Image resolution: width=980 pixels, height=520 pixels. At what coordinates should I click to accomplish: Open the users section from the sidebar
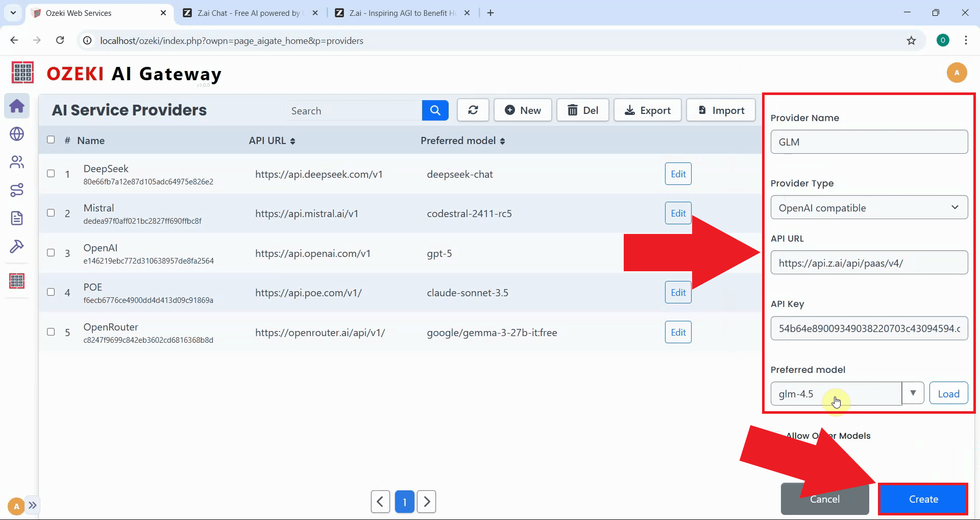click(17, 162)
